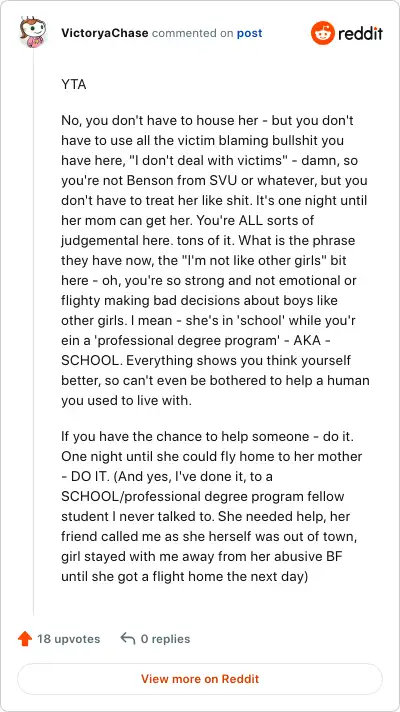Click the "SCHOOL/professional degree program fellow" line

tap(202, 497)
